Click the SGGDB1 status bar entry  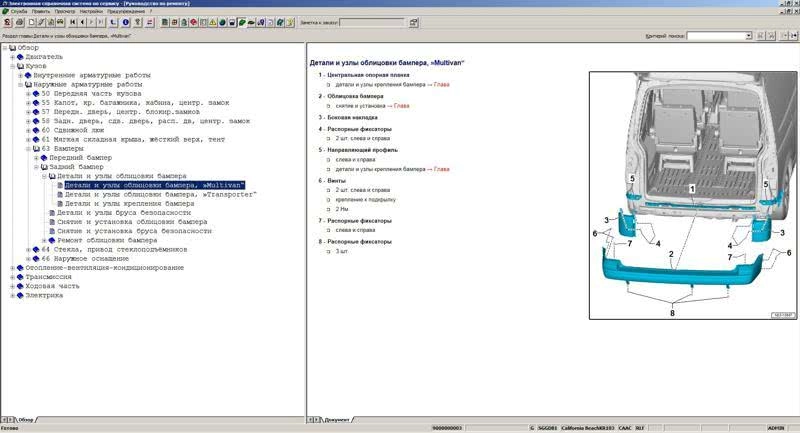click(547, 428)
